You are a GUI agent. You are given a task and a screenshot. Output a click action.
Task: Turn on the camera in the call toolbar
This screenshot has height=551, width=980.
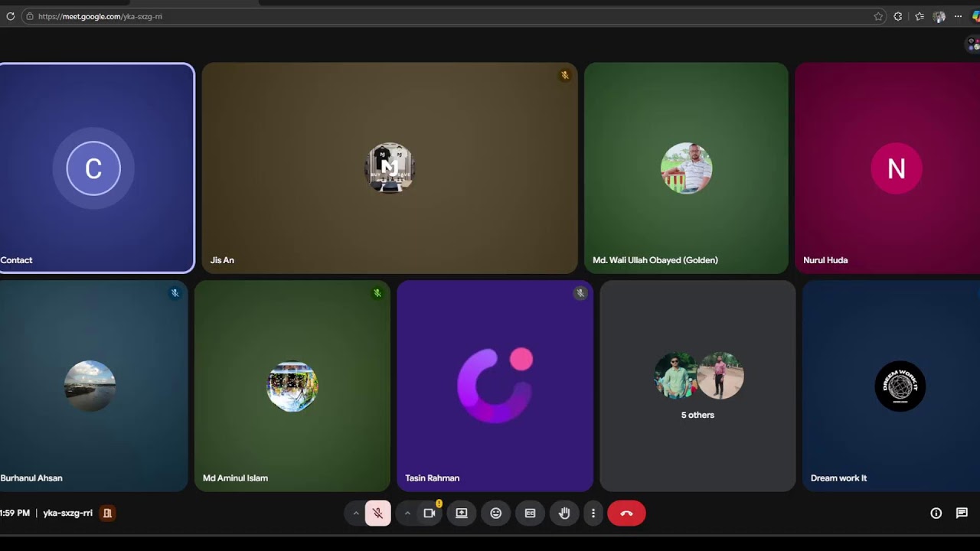point(430,514)
